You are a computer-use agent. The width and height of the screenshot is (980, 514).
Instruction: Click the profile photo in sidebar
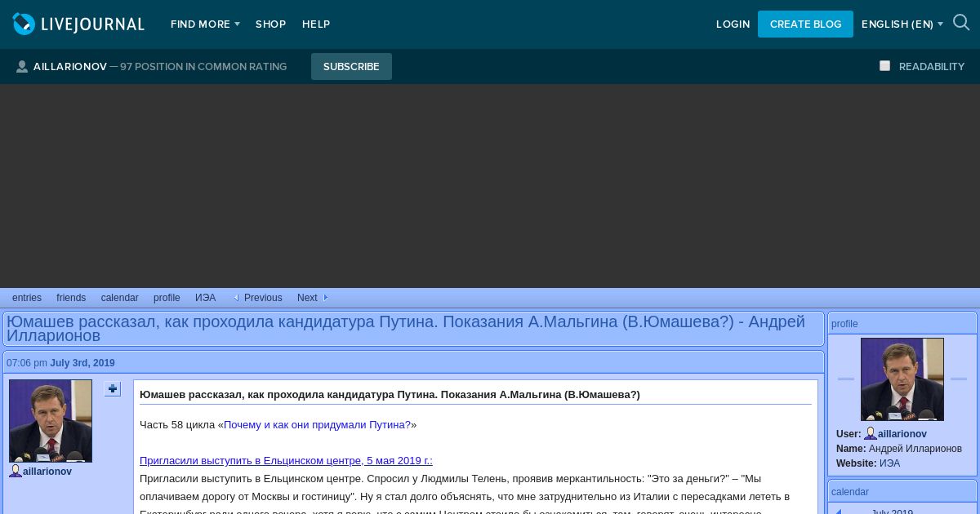point(902,379)
